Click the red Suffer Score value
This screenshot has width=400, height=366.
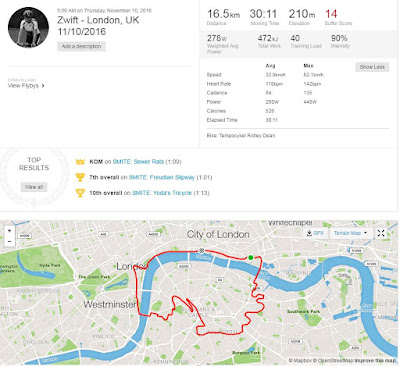tap(331, 14)
